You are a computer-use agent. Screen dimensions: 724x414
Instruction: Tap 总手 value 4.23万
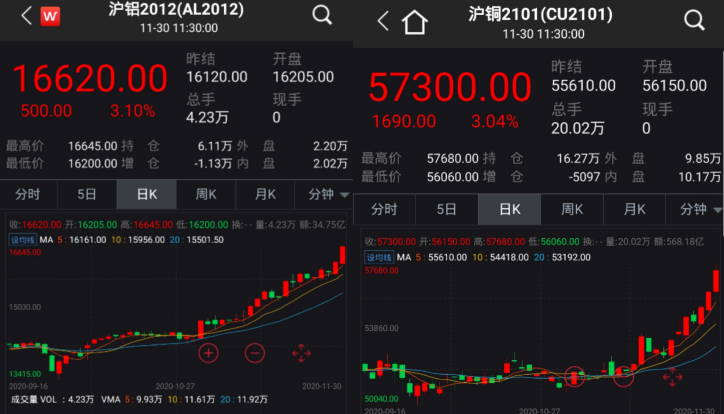coord(207,118)
